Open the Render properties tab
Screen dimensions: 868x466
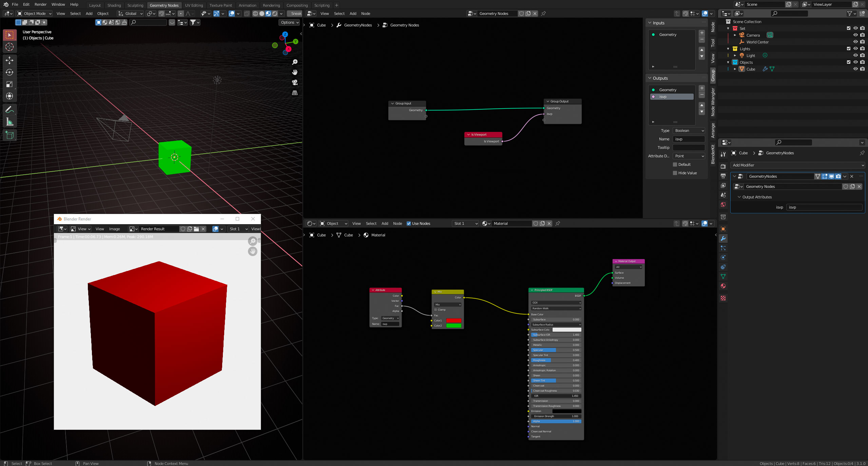click(x=723, y=167)
